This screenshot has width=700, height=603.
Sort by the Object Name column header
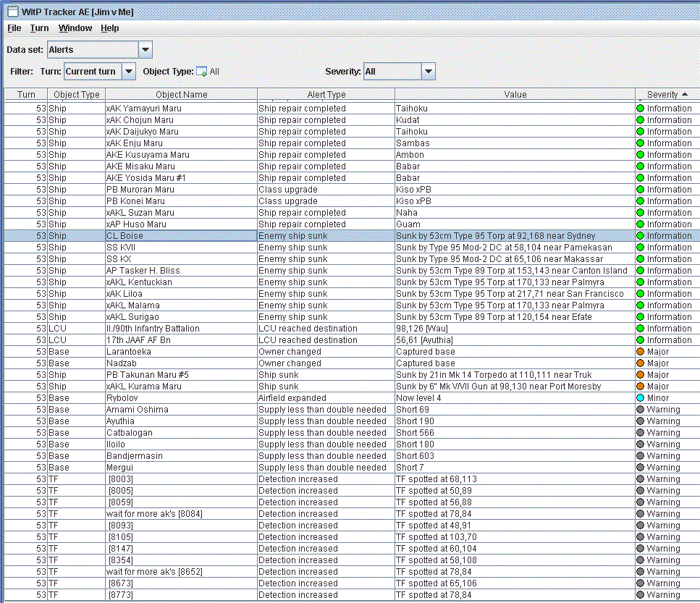click(181, 95)
